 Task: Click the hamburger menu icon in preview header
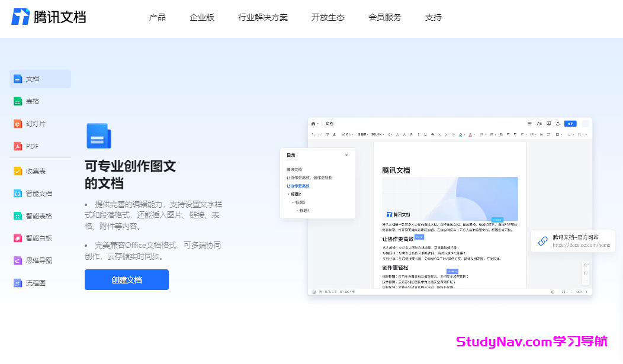[529, 124]
